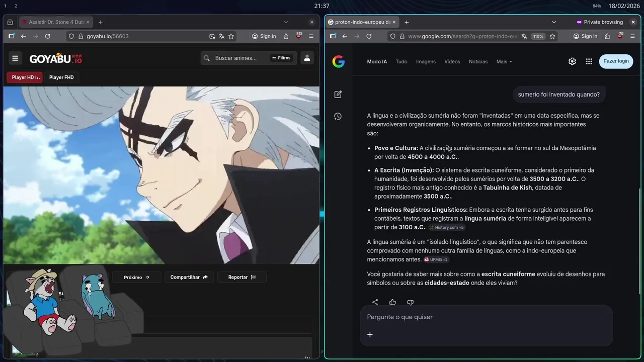Translate the Google page
Image resolution: width=644 pixels, height=362 pixels.
(x=524, y=36)
